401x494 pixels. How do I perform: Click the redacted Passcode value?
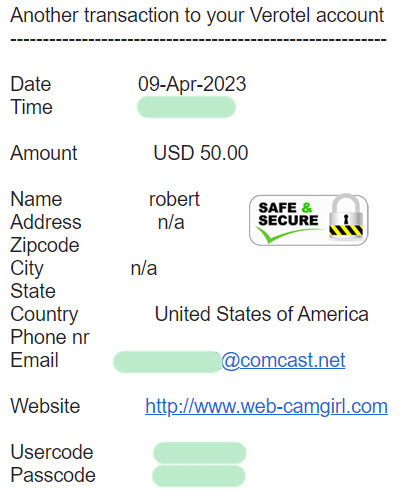(x=199, y=476)
